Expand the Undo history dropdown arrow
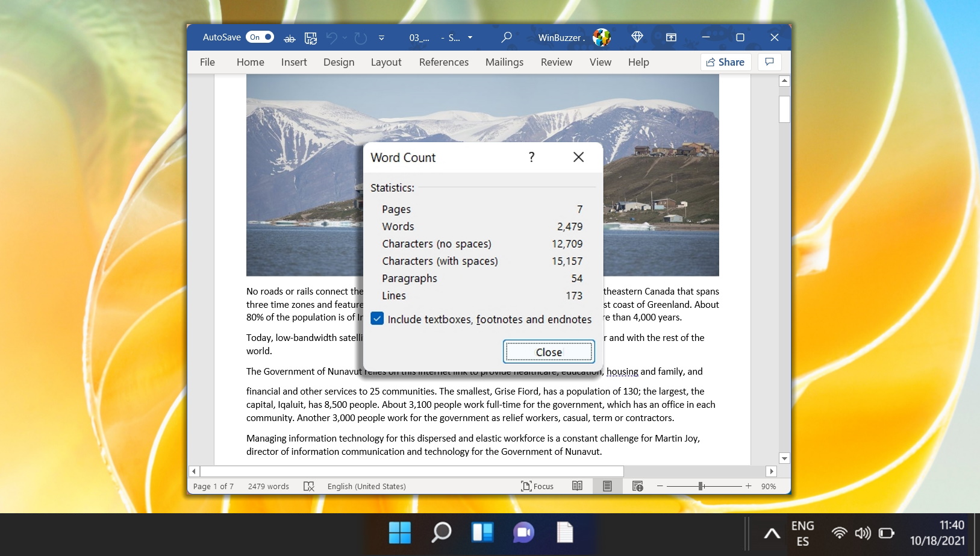 click(345, 37)
